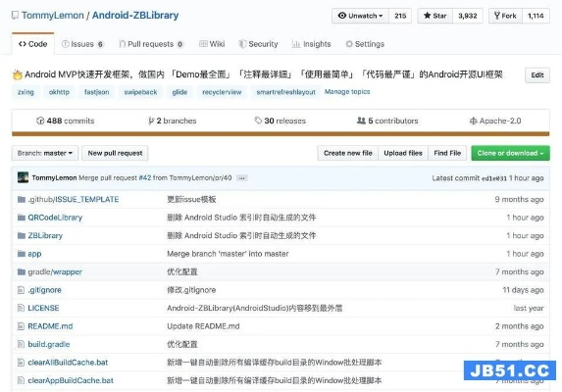Expand commit message ellipsis button
This screenshot has height=392, width=562.
point(242,178)
